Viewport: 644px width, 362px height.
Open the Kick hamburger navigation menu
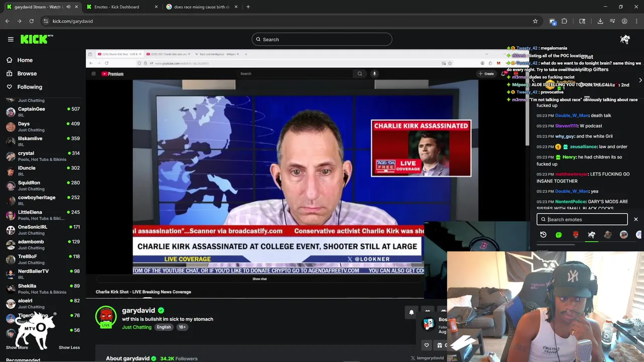[x=11, y=39]
